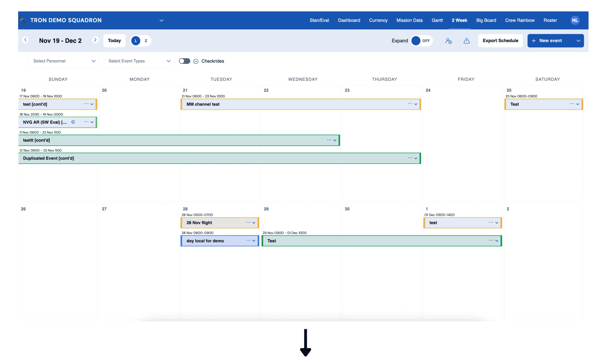The image size is (605, 364).
Task: Click the Today button
Action: point(114,41)
